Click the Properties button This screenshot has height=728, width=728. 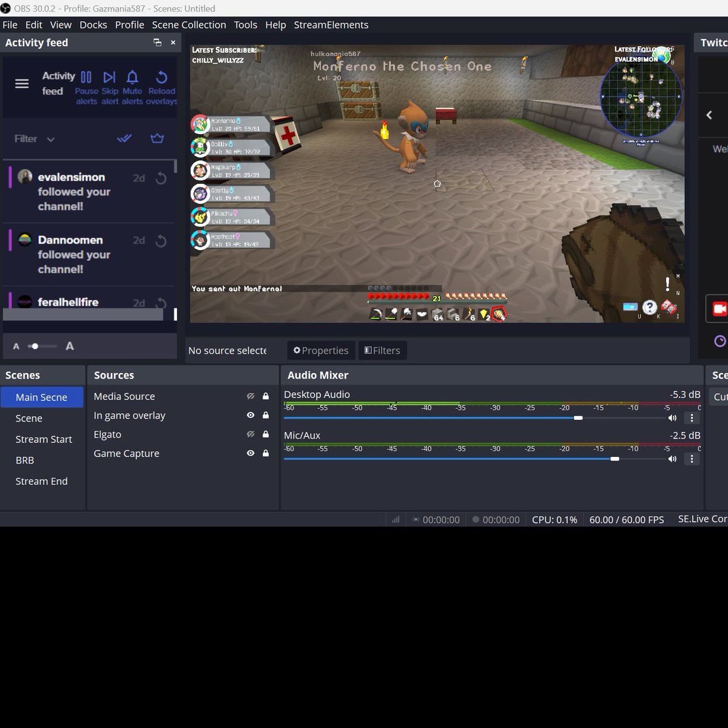pyautogui.click(x=321, y=350)
